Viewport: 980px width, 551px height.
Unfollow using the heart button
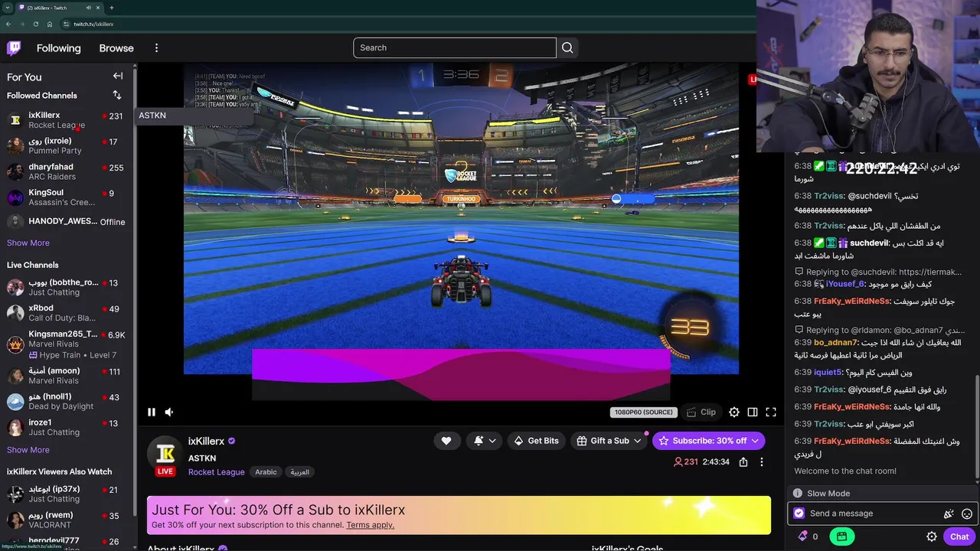pyautogui.click(x=446, y=441)
